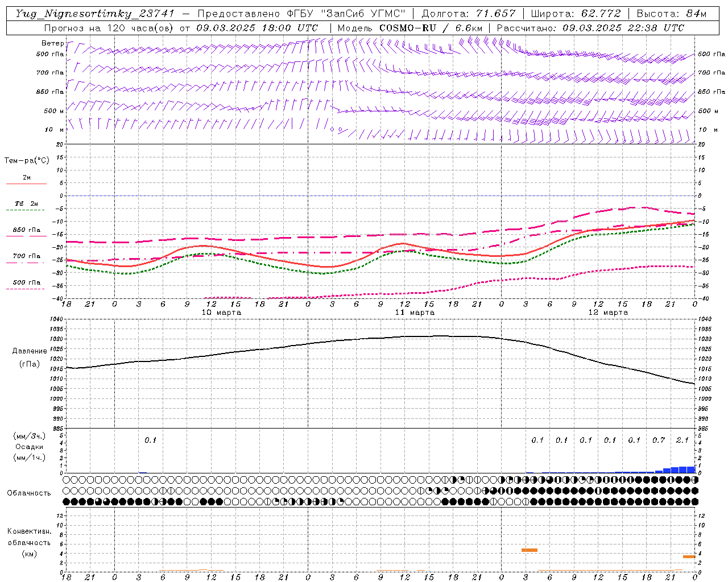Select the forecast header Прогноз на 120 часа(ов)
The image size is (728, 582).
tap(110, 28)
